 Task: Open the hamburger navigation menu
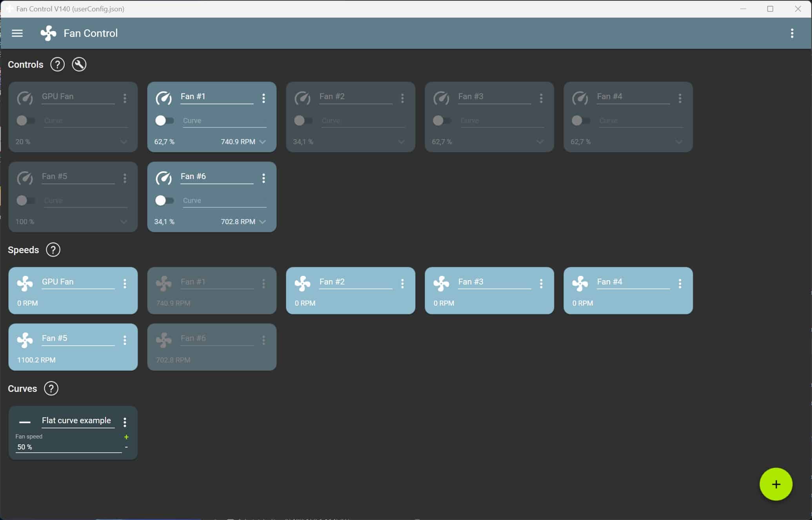[x=17, y=33]
